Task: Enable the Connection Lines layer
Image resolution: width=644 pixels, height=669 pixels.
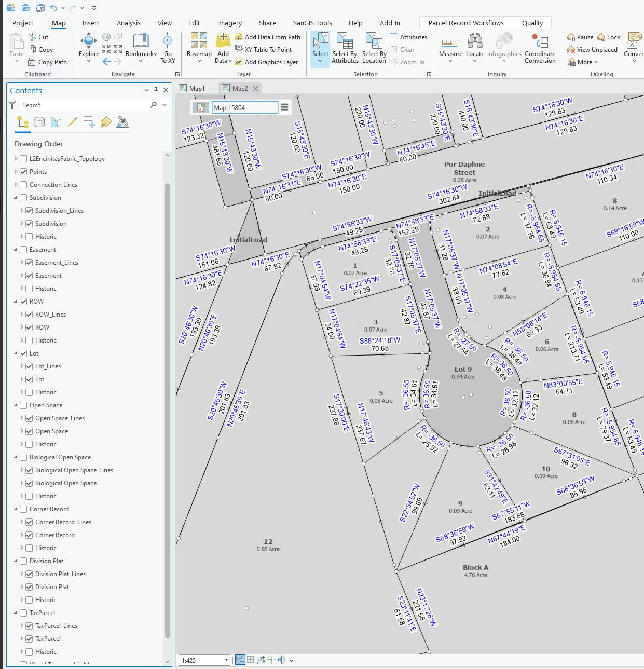Action: (23, 185)
